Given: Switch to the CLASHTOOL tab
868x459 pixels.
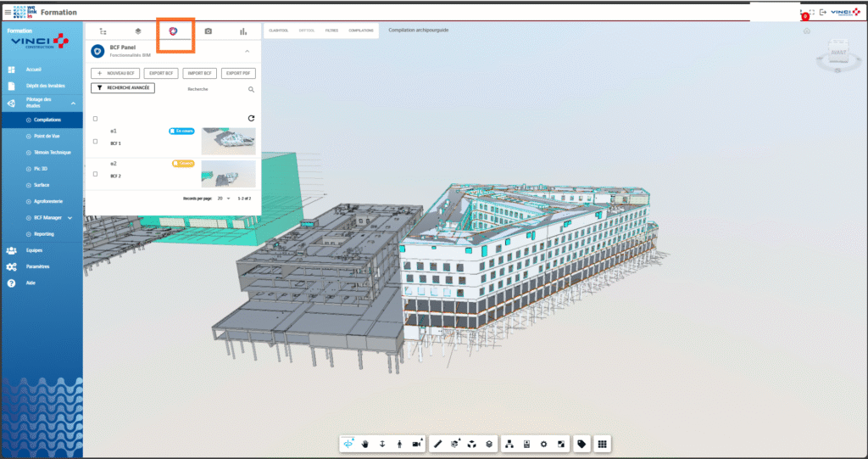Looking at the screenshot, I should [278, 31].
